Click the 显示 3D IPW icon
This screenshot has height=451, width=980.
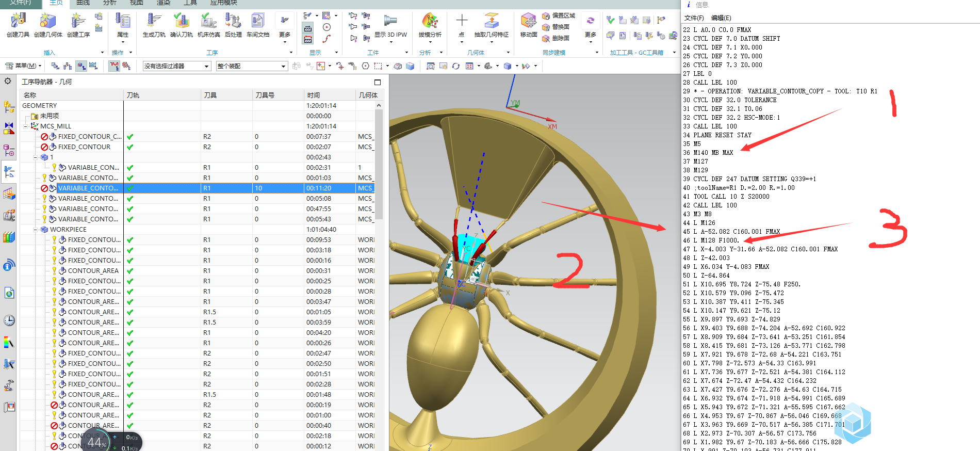click(x=390, y=21)
